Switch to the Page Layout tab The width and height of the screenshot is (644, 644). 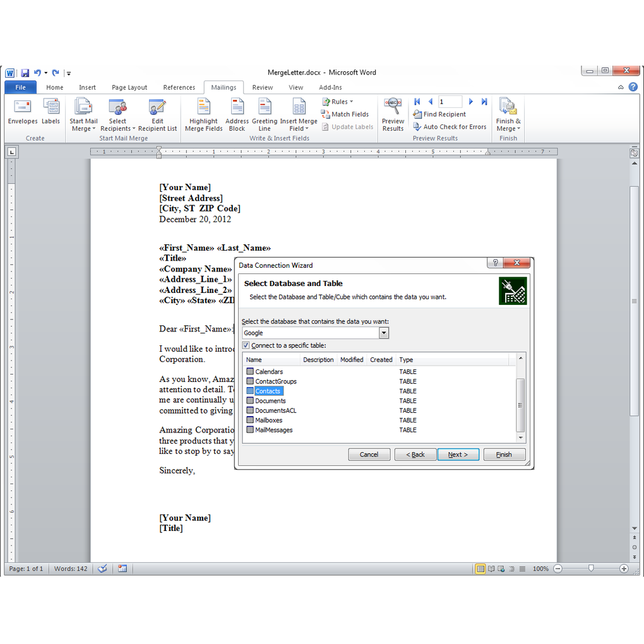(129, 88)
